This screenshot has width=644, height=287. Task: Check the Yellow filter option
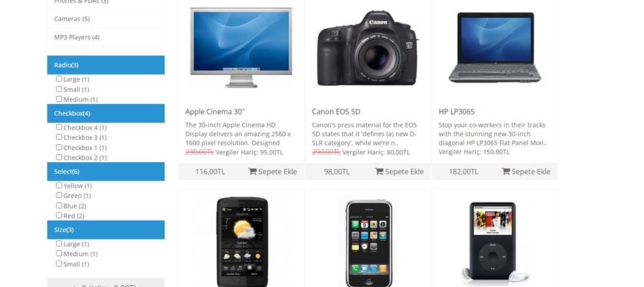[x=59, y=185]
